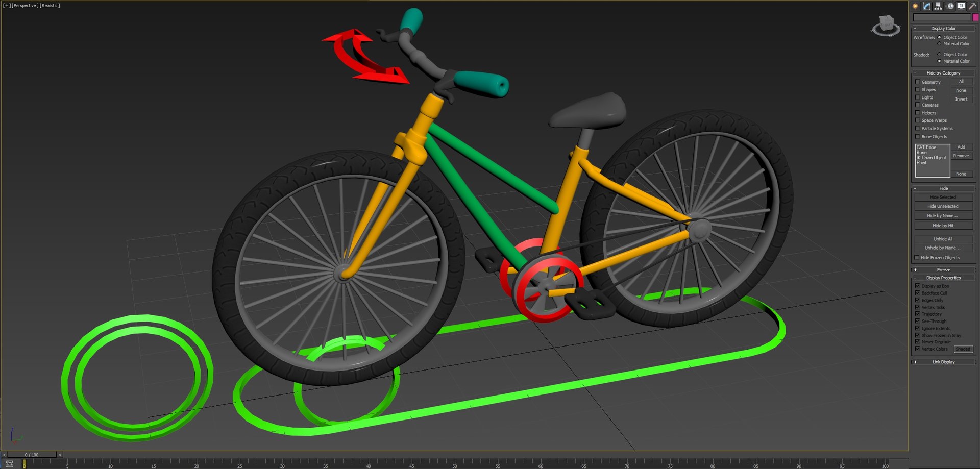Image resolution: width=980 pixels, height=469 pixels.
Task: Click frame 50 on the timeline ruler
Action: 454,465
